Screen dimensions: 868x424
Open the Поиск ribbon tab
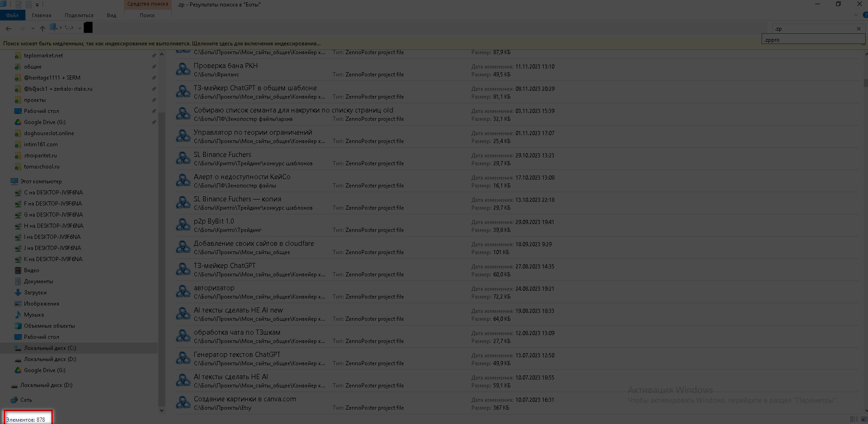pyautogui.click(x=147, y=15)
